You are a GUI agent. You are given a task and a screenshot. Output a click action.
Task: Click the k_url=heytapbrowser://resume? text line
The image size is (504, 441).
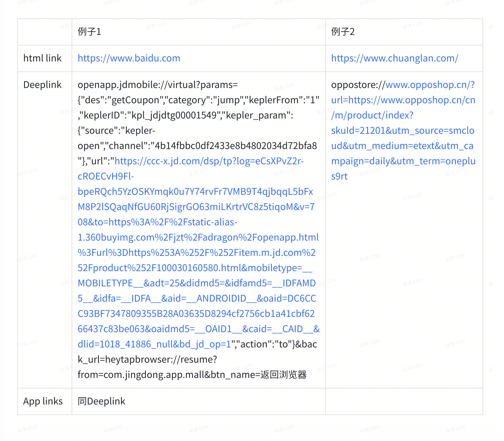click(147, 360)
